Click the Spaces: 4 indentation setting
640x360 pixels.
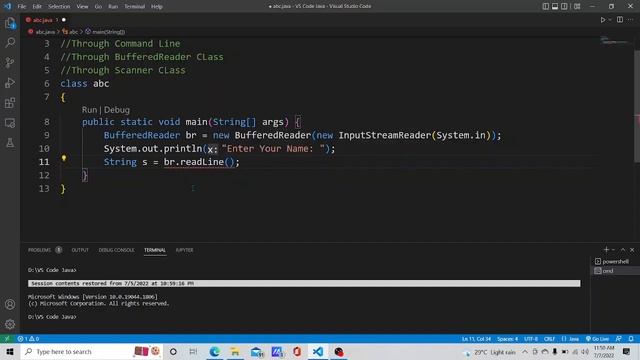coord(507,339)
